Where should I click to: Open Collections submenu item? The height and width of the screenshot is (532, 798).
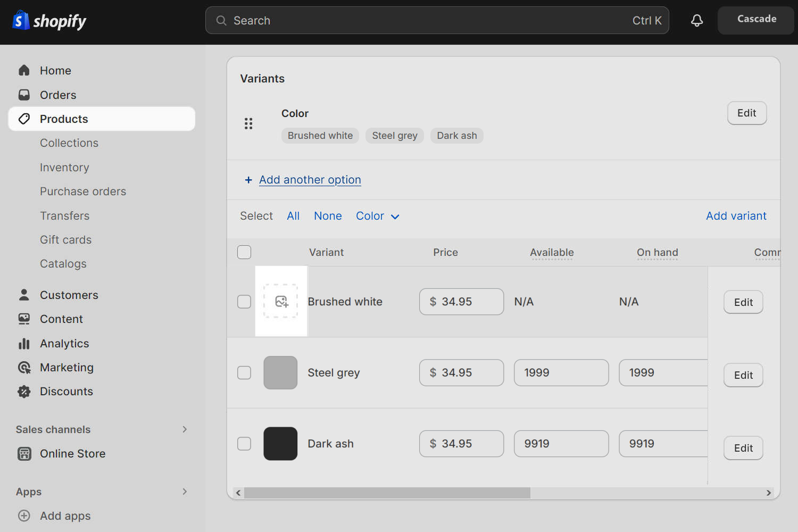pos(69,143)
